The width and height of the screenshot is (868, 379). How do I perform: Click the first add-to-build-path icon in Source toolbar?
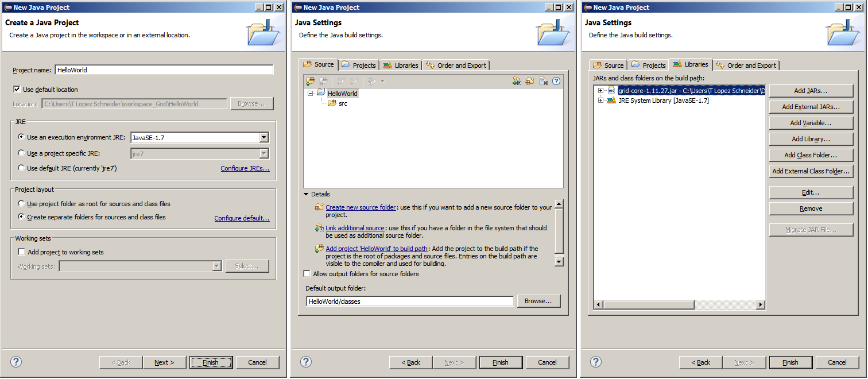point(310,81)
